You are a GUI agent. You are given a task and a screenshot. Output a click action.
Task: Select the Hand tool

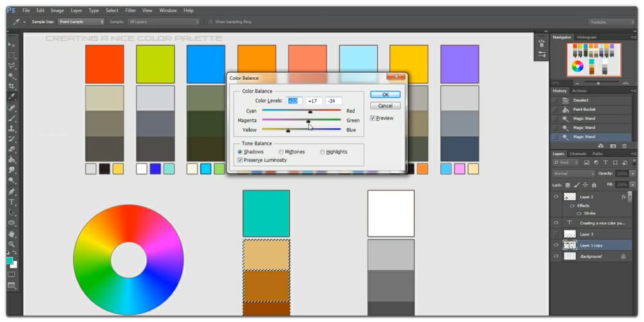tap(12, 234)
